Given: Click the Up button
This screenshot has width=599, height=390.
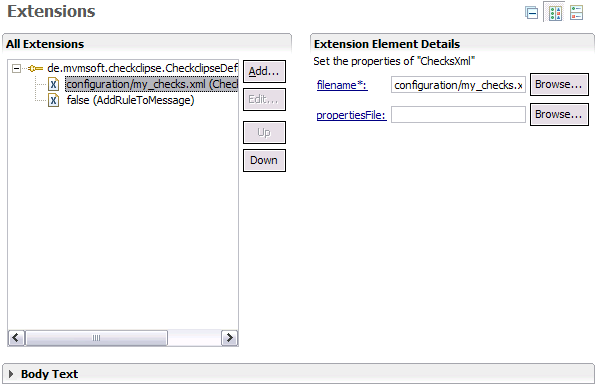Looking at the screenshot, I should click(x=264, y=132).
